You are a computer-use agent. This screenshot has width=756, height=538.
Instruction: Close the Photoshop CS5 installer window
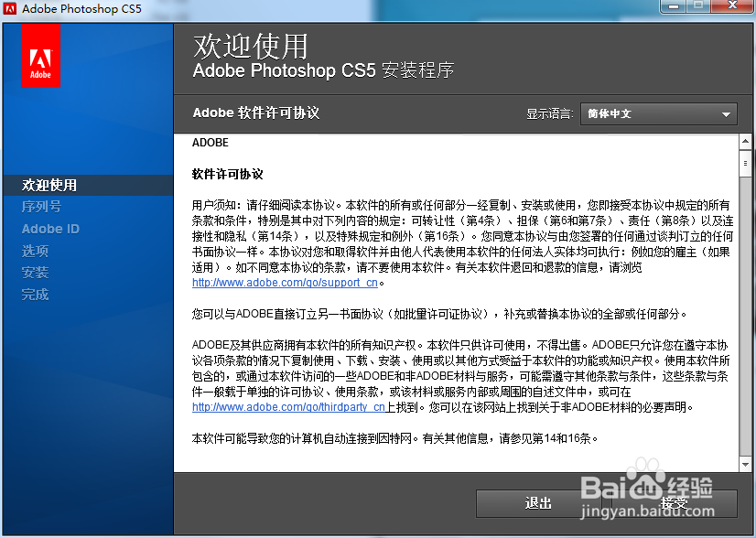[x=732, y=6]
